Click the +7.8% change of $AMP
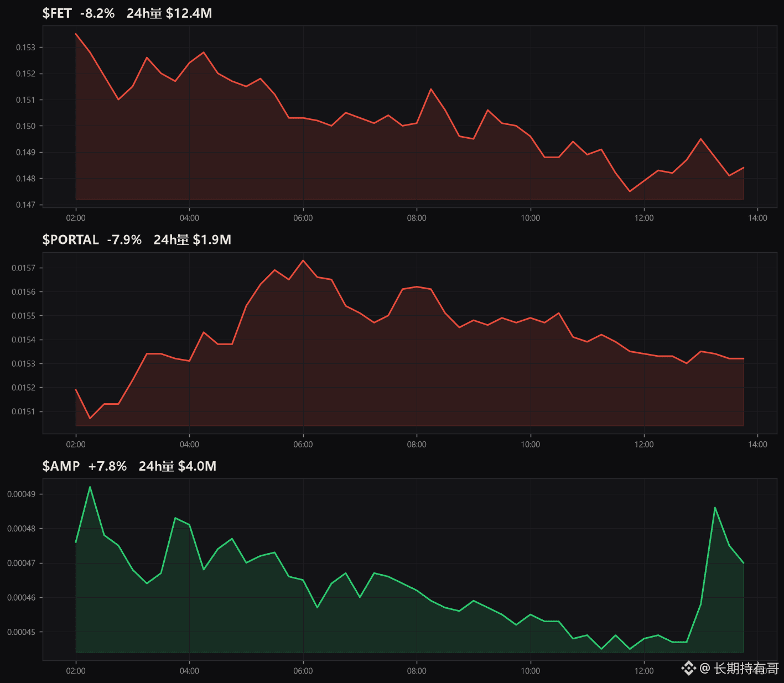 tap(108, 466)
